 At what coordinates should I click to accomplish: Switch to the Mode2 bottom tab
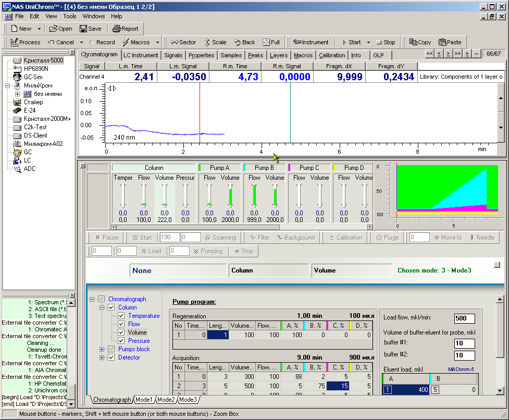[x=166, y=400]
